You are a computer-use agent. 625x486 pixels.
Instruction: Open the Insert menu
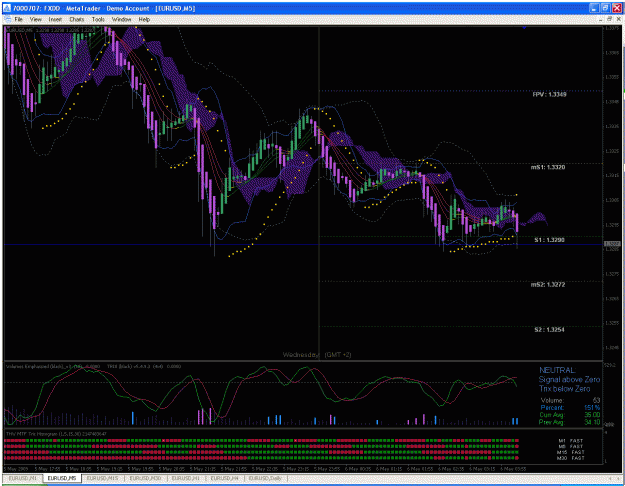pyautogui.click(x=55, y=19)
